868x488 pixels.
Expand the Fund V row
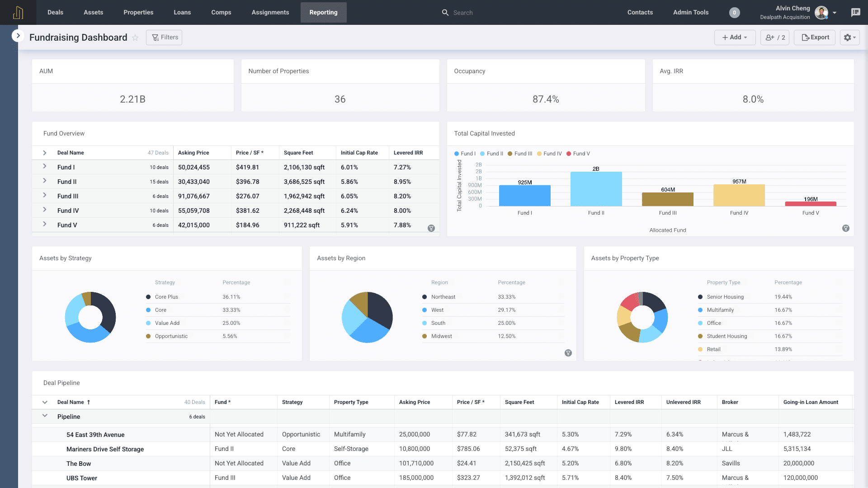45,224
